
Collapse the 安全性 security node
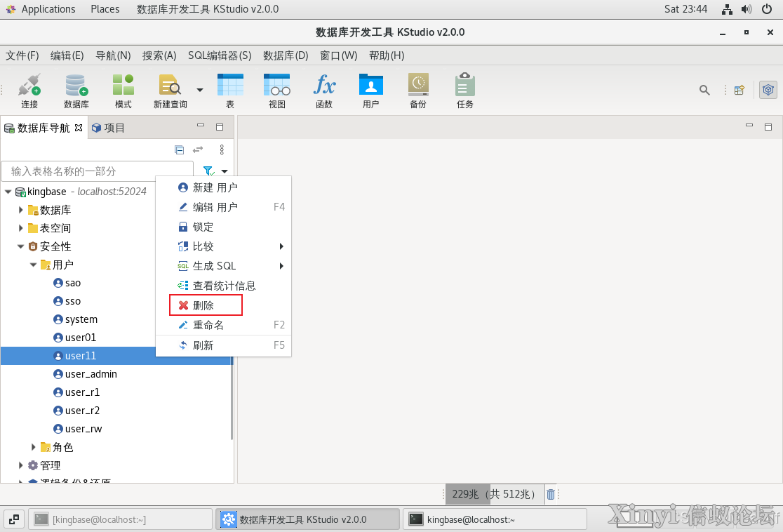pos(20,246)
